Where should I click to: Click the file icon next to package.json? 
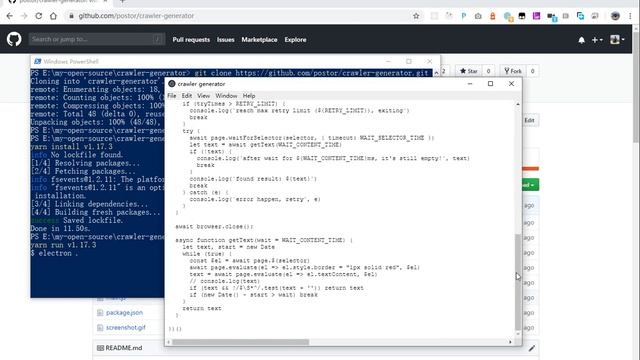100,313
